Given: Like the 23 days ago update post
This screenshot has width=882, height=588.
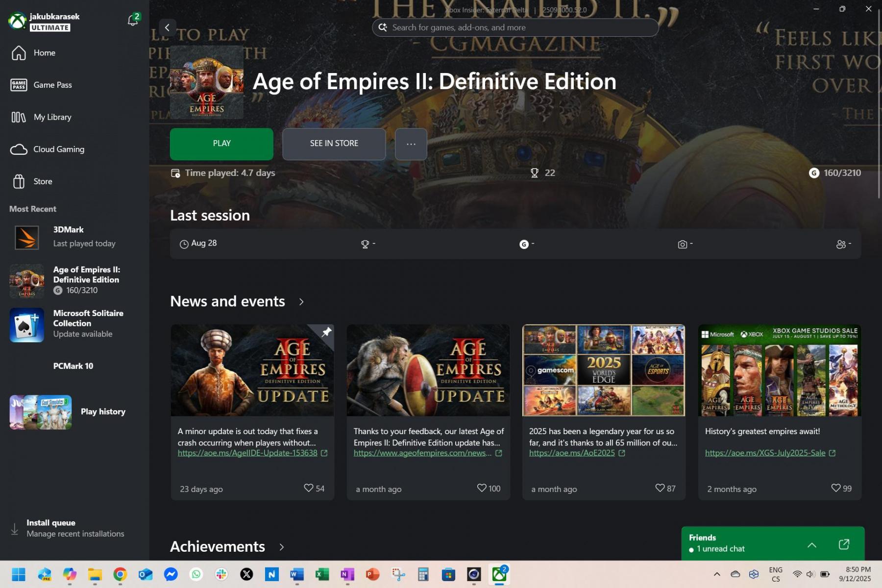Looking at the screenshot, I should point(308,488).
